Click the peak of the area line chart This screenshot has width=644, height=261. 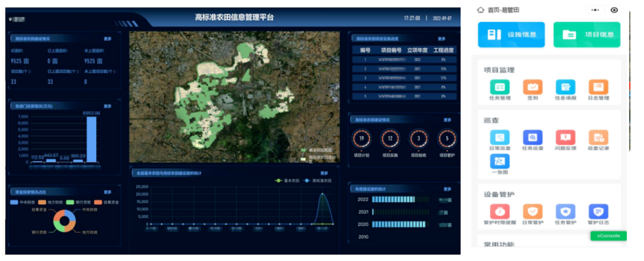322,194
